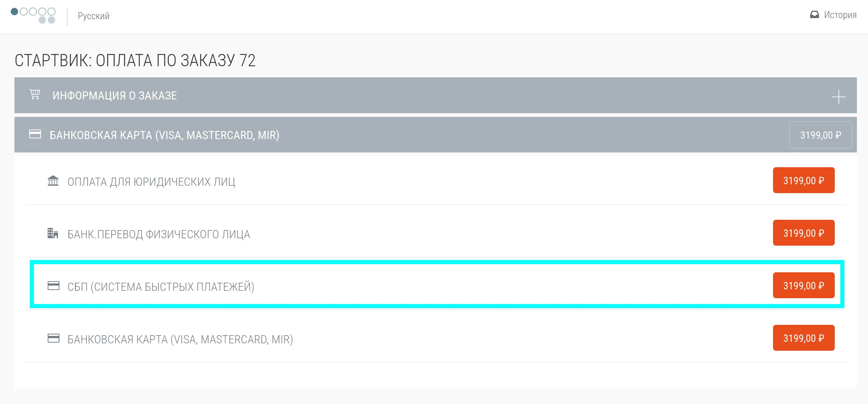The image size is (868, 404).
Task: Pay 3199,00 ₽ via individual bank transfer
Action: pos(803,233)
